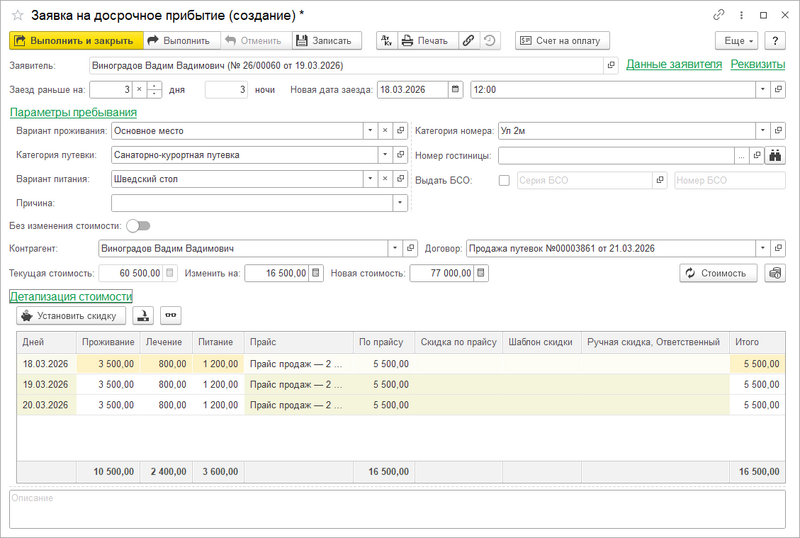This screenshot has height=538, width=800.
Task: Open the 'Категория путевки' dropdown
Action: 385,155
